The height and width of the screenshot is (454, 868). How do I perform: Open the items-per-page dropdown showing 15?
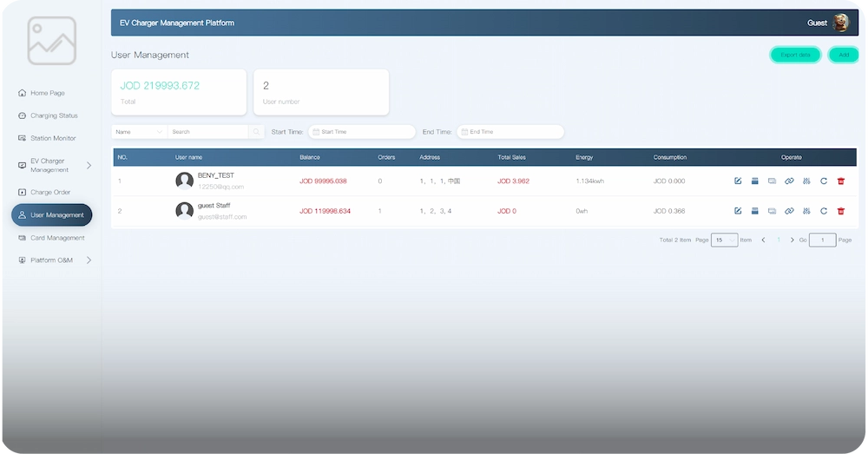[x=724, y=240]
